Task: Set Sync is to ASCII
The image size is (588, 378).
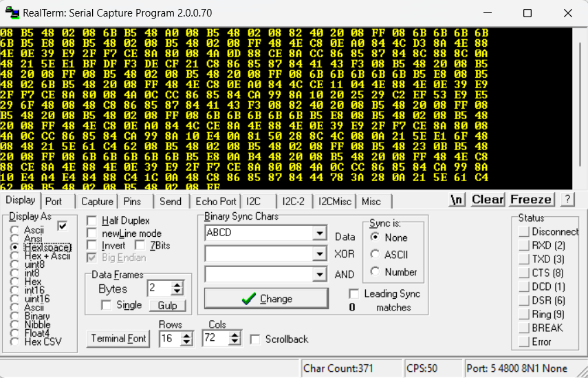Action: pos(375,255)
